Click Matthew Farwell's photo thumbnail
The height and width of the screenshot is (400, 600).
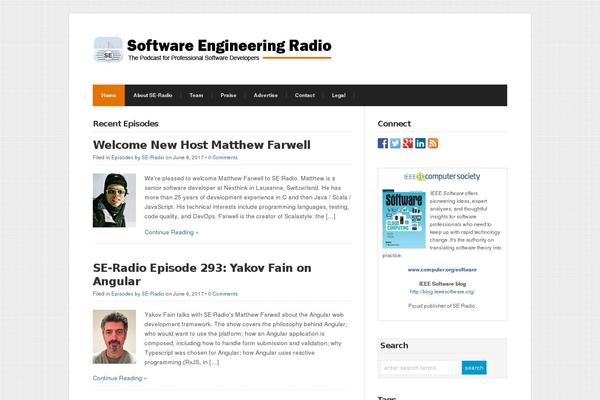[114, 200]
